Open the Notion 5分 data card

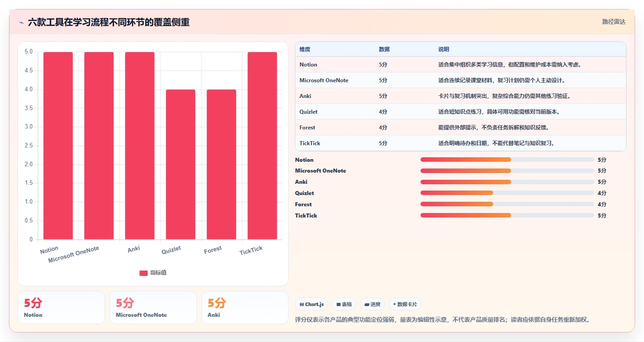click(61, 307)
